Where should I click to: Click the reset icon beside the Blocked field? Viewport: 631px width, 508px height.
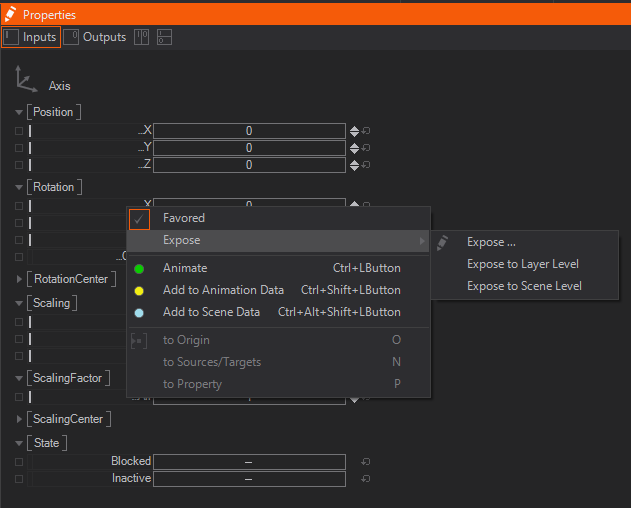point(367,462)
